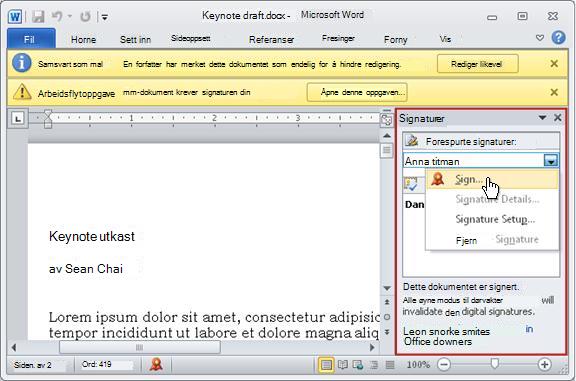Click the warning icon in the Arbeidsflytoppgave bar
The image size is (576, 381).
pos(22,92)
